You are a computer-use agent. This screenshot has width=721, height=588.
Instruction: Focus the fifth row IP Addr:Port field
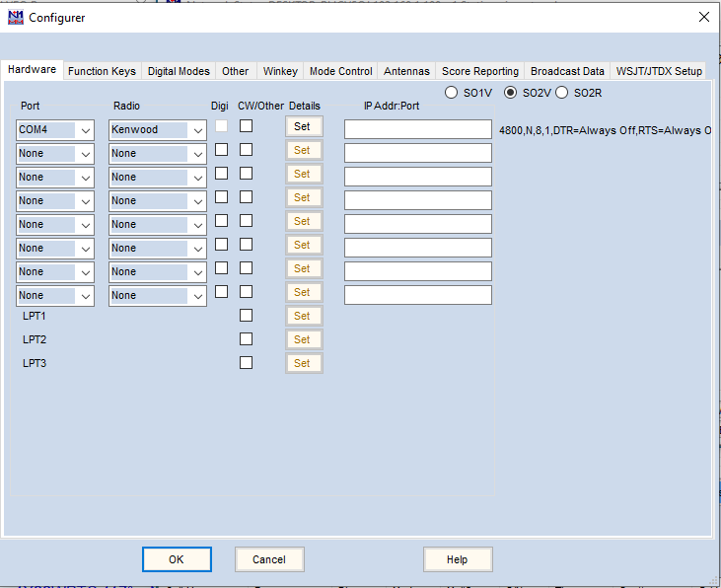click(418, 224)
